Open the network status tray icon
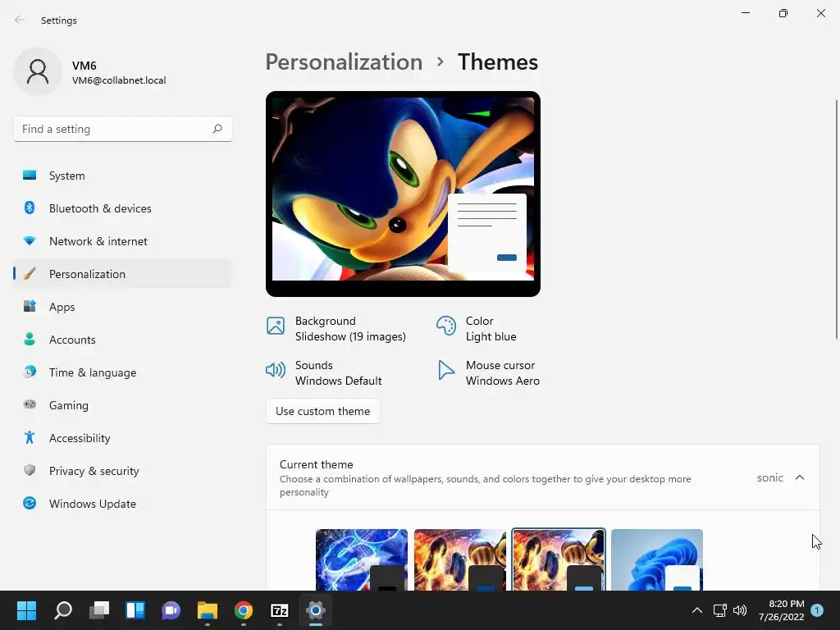Screen dimensions: 840x630 [x=719, y=610]
